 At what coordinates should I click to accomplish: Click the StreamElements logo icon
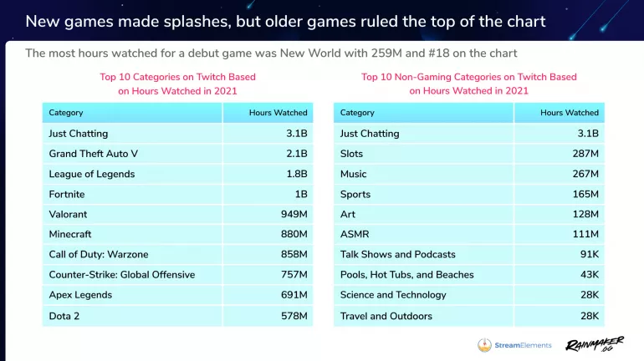[x=484, y=345]
